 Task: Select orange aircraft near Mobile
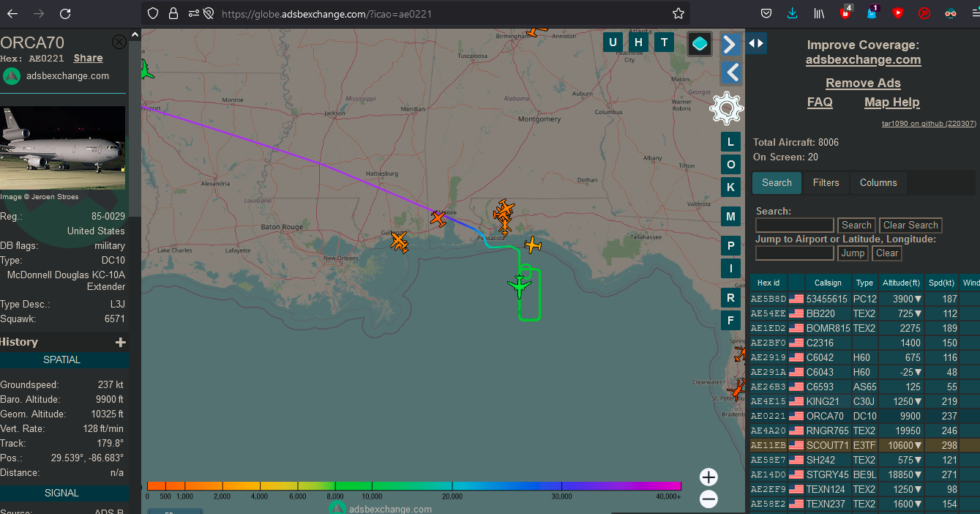438,217
